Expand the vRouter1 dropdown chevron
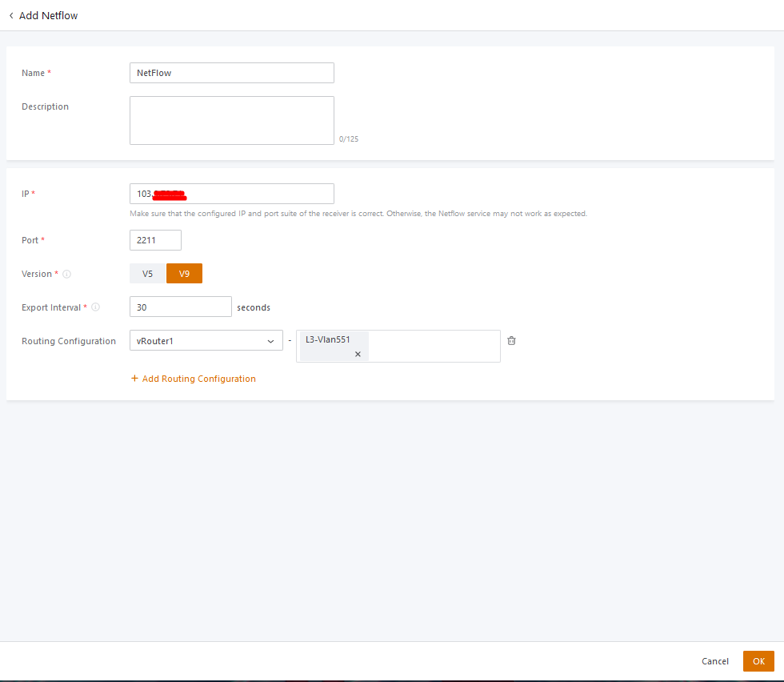This screenshot has height=682, width=784. point(270,341)
